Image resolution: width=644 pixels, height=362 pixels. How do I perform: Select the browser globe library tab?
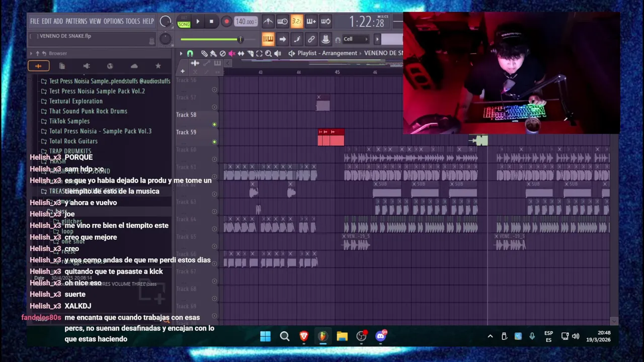(110, 66)
